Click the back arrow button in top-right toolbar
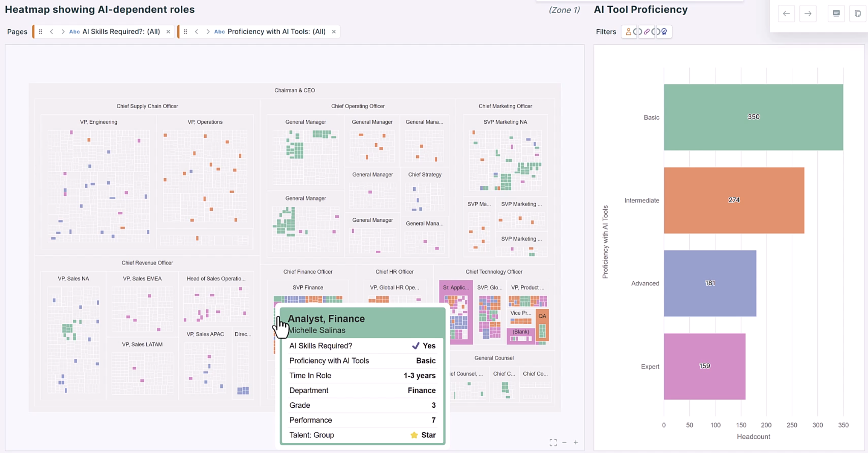This screenshot has width=868, height=453. (x=786, y=14)
